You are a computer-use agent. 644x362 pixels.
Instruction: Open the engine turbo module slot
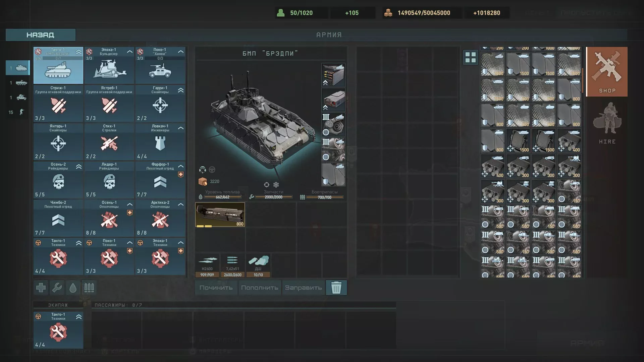click(333, 125)
